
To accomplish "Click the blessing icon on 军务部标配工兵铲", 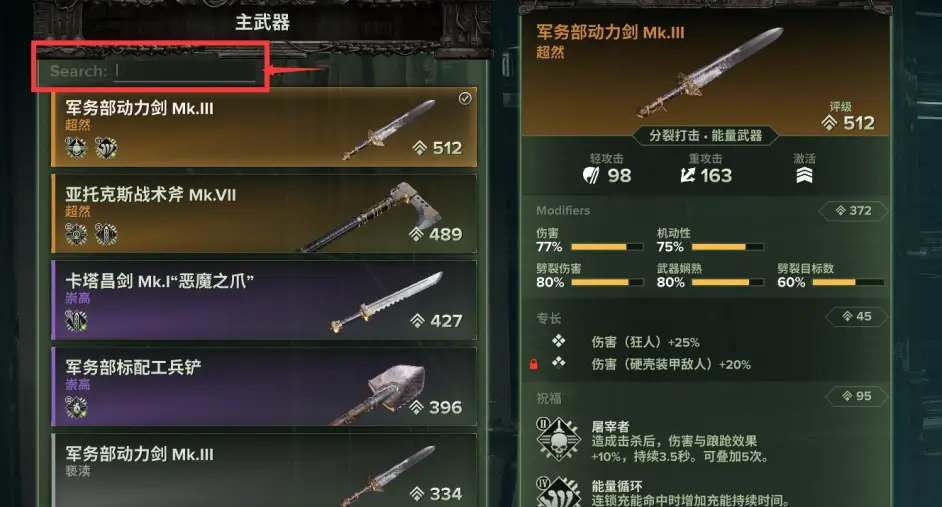I will tap(76, 407).
